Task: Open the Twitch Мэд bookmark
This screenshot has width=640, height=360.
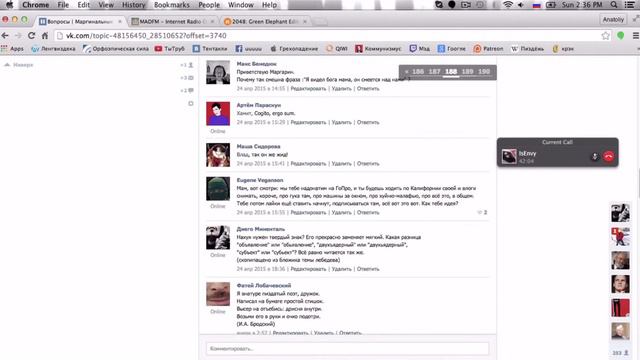Action: (x=420, y=49)
